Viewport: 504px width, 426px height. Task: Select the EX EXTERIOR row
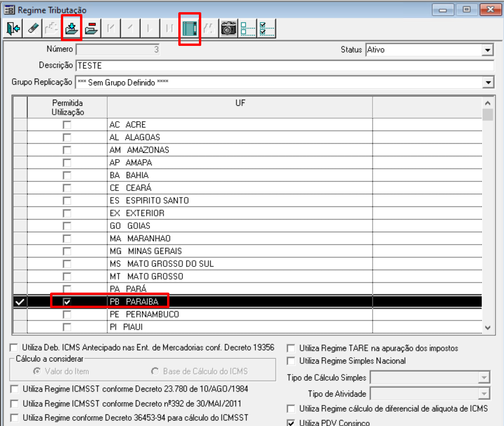coord(248,213)
